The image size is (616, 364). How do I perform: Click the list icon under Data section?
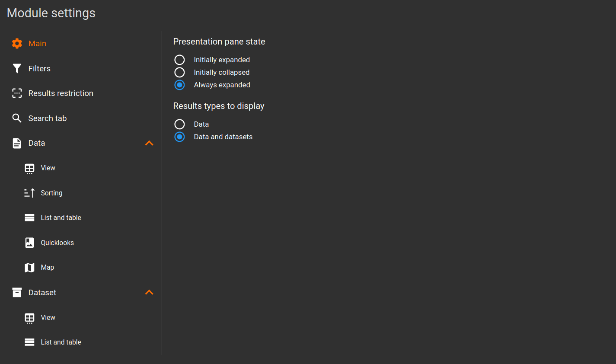click(29, 218)
